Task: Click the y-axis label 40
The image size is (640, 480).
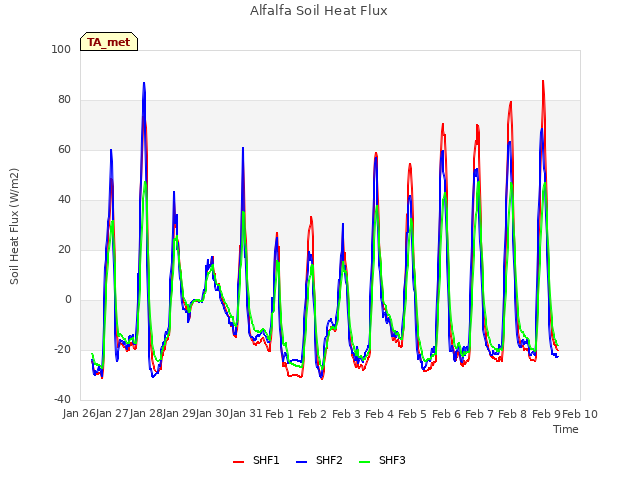Action: tap(64, 200)
